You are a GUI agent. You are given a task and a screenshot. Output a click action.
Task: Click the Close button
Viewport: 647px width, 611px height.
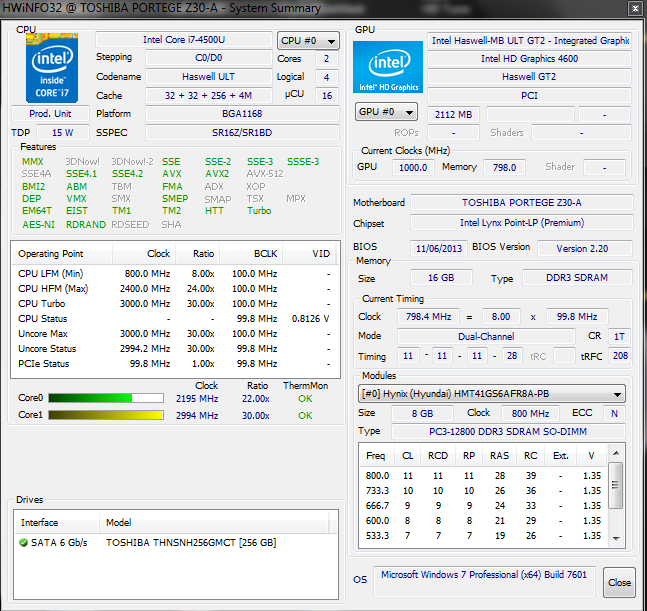tap(619, 582)
